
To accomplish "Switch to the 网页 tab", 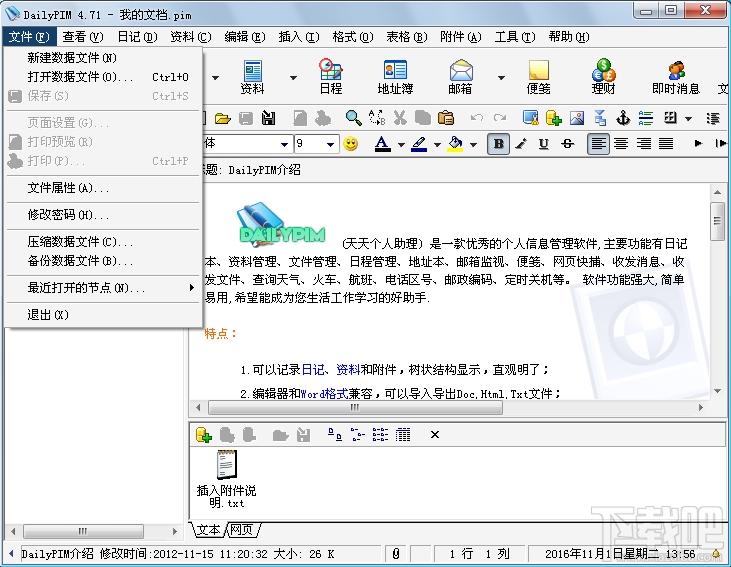I will pyautogui.click(x=242, y=530).
